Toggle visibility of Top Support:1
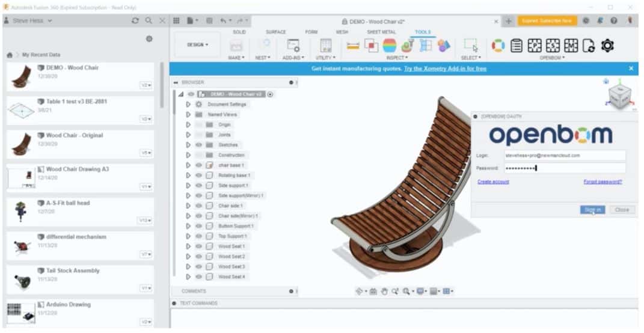 point(198,236)
